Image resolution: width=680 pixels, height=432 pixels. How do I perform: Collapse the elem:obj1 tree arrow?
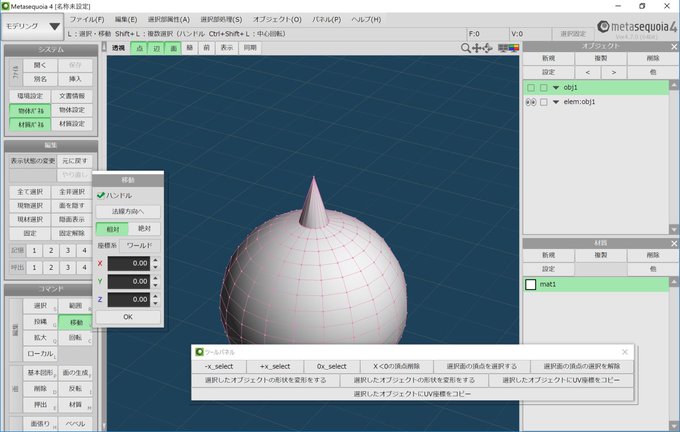pyautogui.click(x=556, y=102)
